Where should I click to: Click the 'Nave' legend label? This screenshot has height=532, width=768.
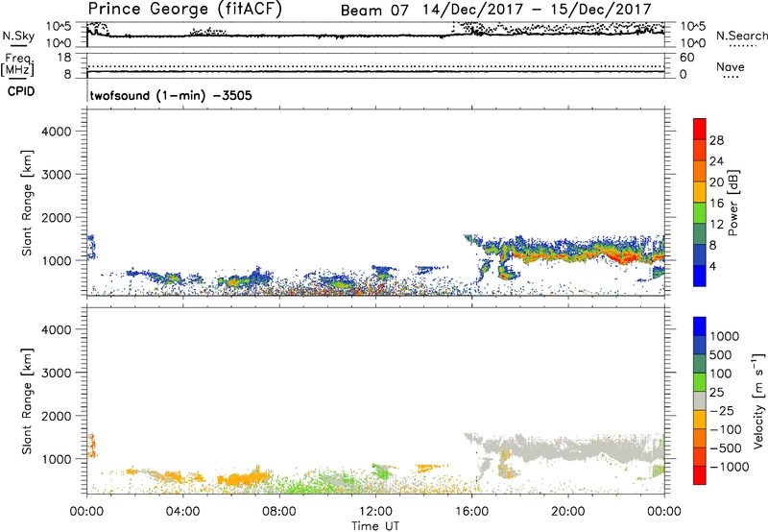click(x=731, y=66)
